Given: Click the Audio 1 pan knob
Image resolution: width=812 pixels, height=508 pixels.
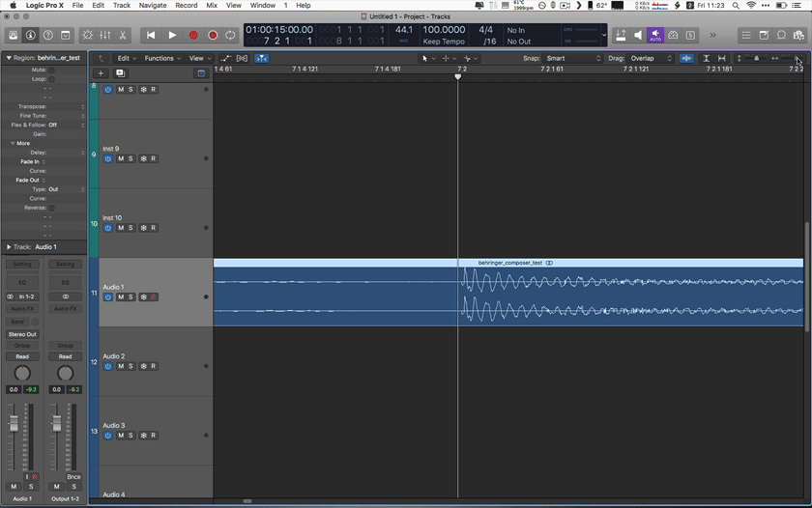Looking at the screenshot, I should coord(22,373).
